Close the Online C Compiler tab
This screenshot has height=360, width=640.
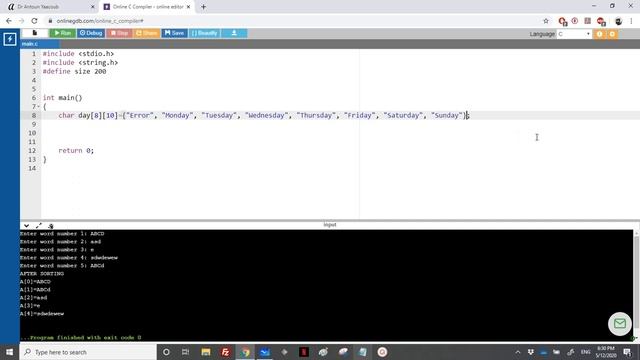click(189, 7)
